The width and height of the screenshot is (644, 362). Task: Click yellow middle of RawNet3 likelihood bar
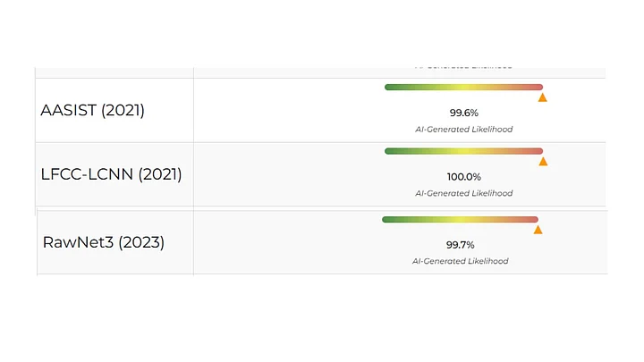460,219
